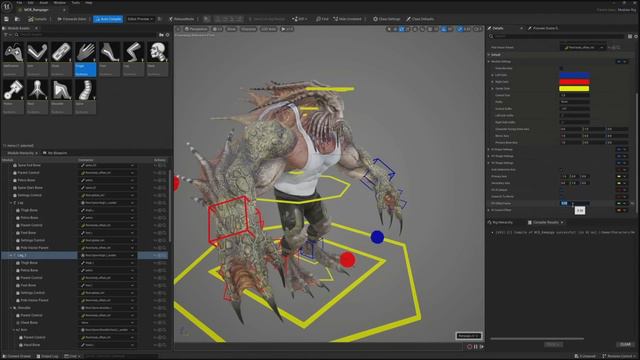Pause the viewport animation playback
This screenshot has height=360, width=640.
(476, 347)
